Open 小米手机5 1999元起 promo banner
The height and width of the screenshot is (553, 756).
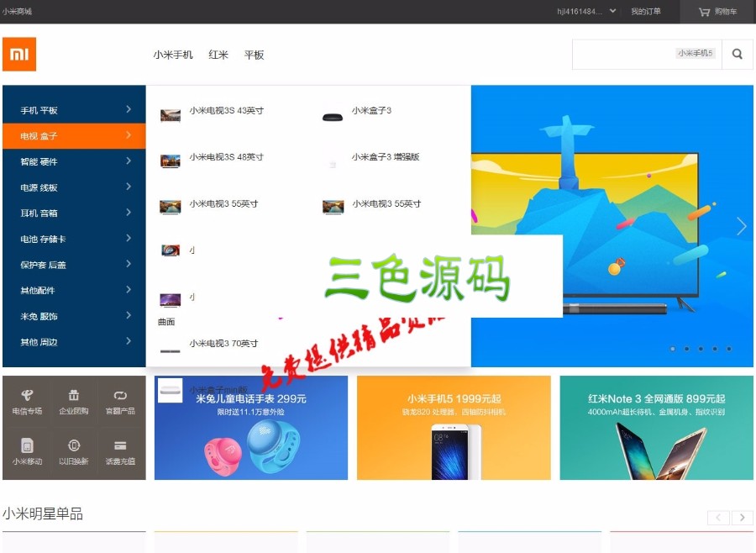pos(454,428)
